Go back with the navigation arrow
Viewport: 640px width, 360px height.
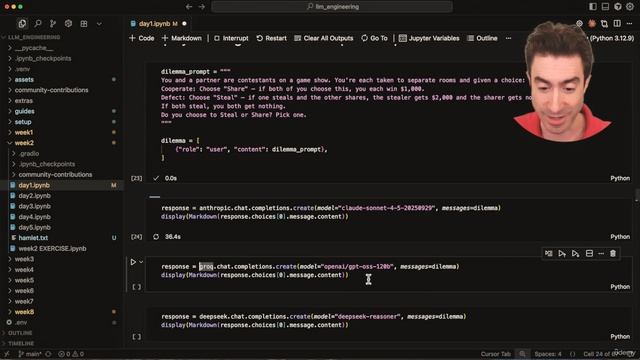(189, 7)
